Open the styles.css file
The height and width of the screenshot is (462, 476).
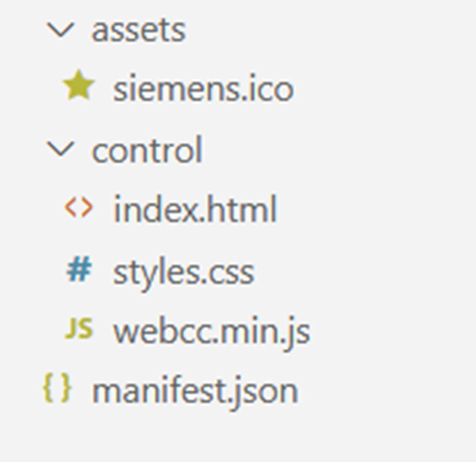[183, 272]
